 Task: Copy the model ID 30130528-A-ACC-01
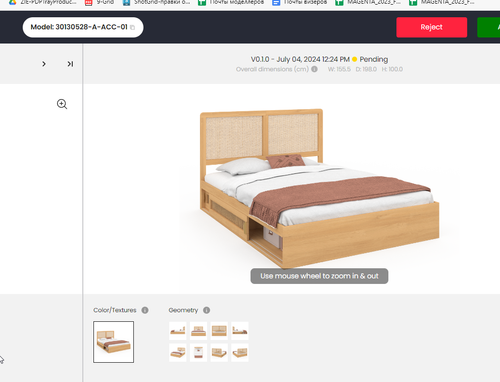click(x=132, y=27)
